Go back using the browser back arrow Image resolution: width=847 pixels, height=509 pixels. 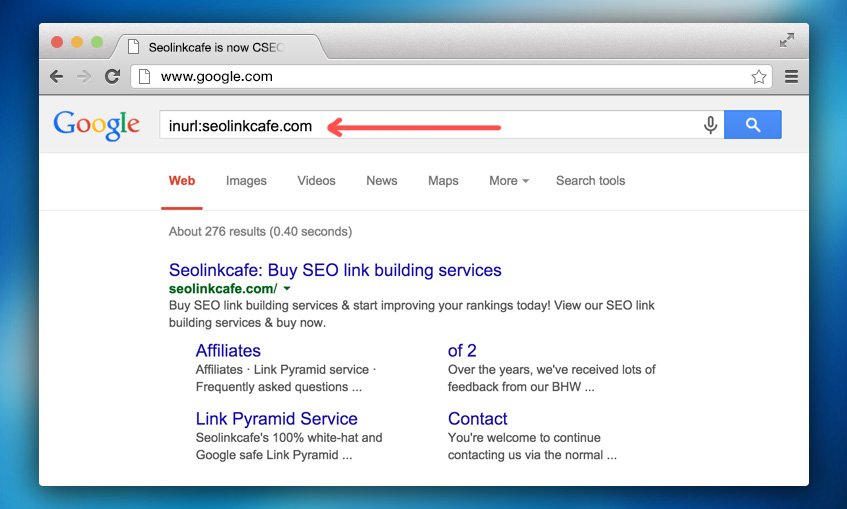56,77
